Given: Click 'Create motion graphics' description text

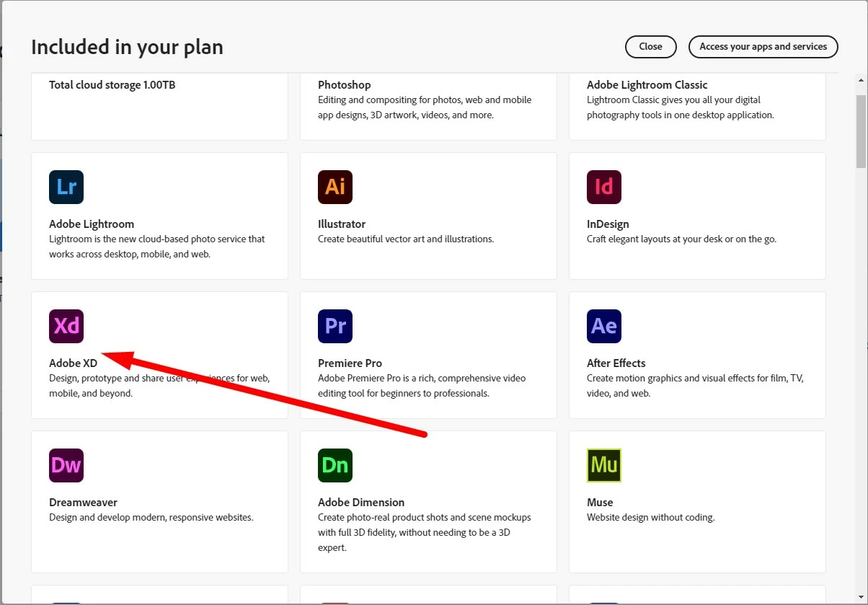Looking at the screenshot, I should click(x=695, y=386).
